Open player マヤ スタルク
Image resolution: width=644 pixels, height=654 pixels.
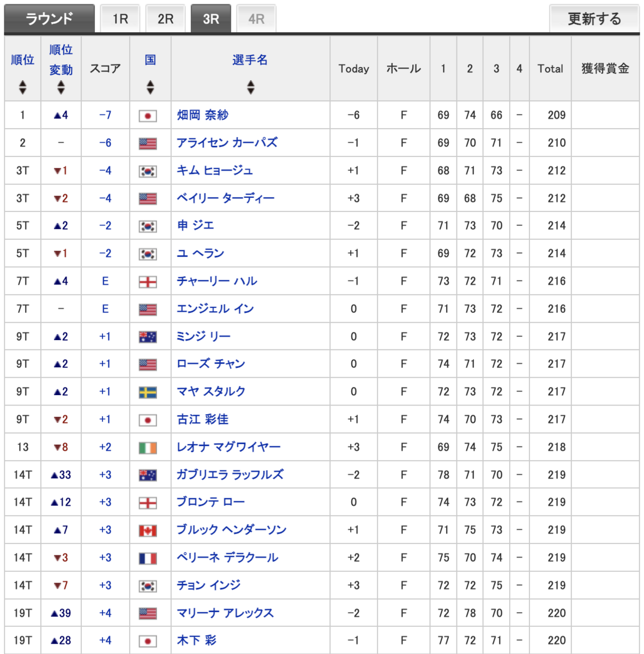pyautogui.click(x=211, y=392)
